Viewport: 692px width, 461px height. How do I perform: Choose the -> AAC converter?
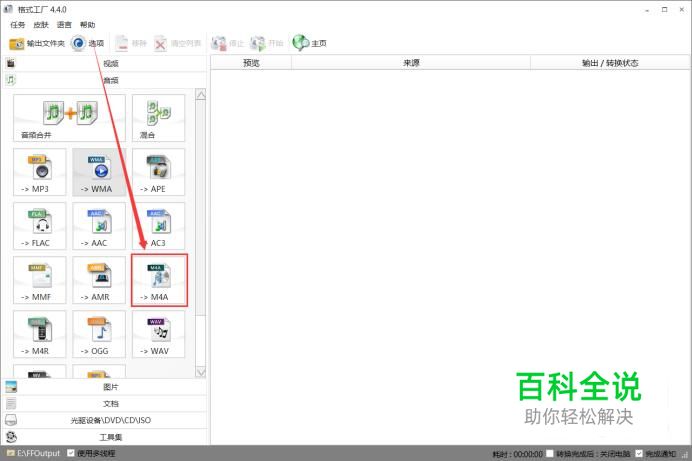click(x=99, y=226)
